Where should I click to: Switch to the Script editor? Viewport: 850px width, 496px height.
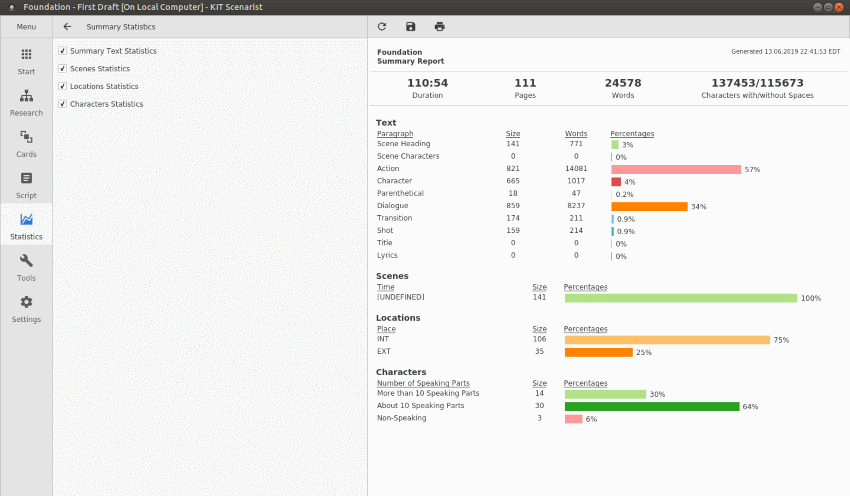click(x=26, y=184)
